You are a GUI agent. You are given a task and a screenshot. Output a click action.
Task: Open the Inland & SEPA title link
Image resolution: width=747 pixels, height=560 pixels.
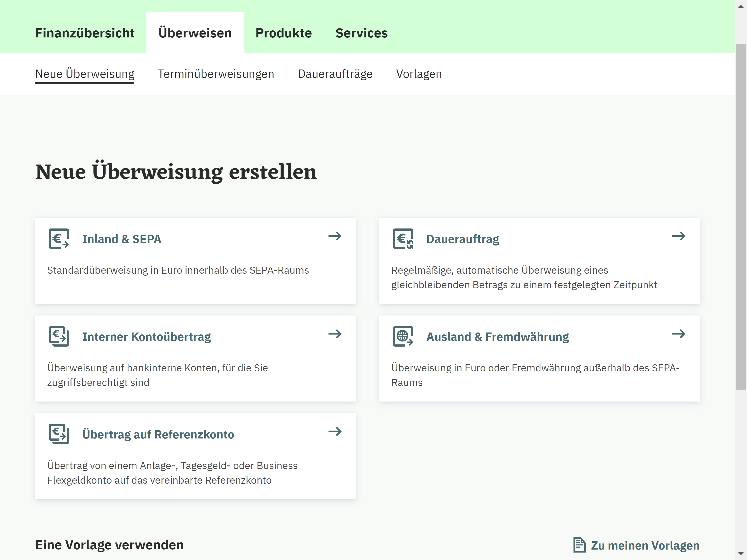(x=122, y=239)
